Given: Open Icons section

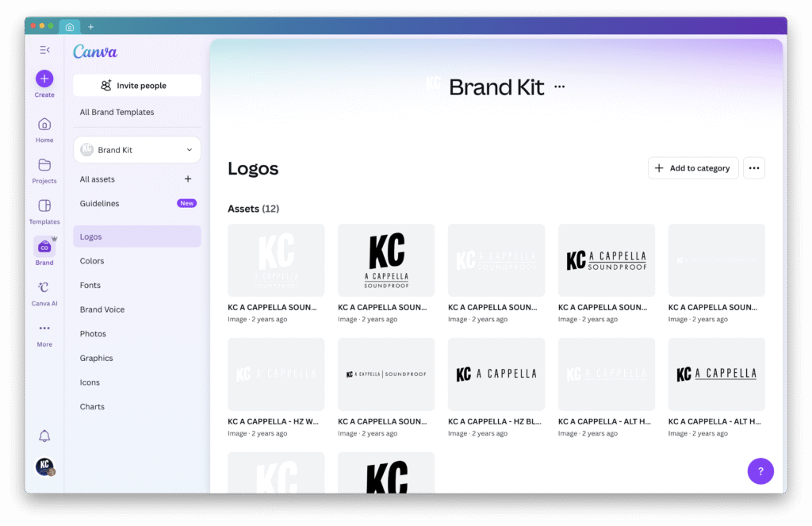Looking at the screenshot, I should [136, 382].
